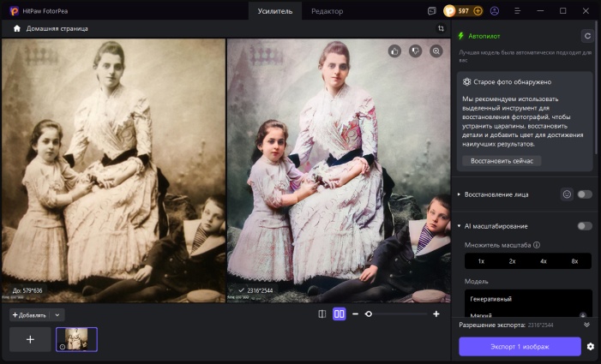This screenshot has width=601, height=364.
Task: Expand the Восстановление лица section
Action: [459, 194]
